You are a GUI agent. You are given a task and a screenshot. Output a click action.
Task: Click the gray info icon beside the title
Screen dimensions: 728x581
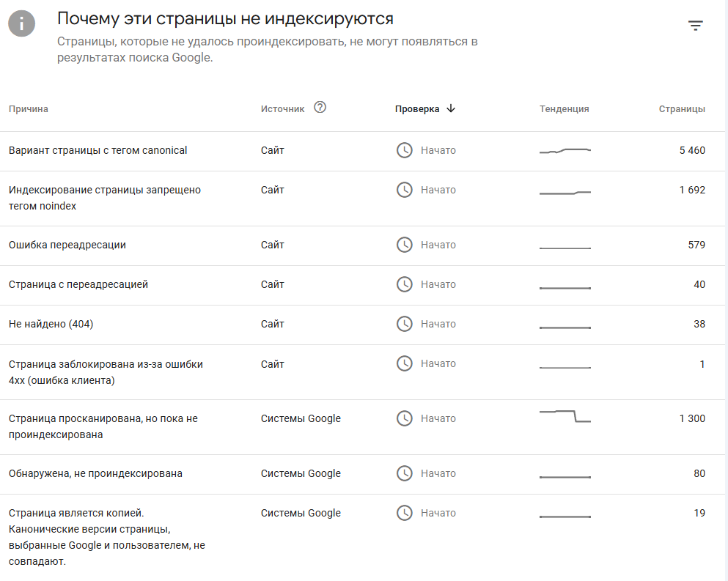pos(23,22)
